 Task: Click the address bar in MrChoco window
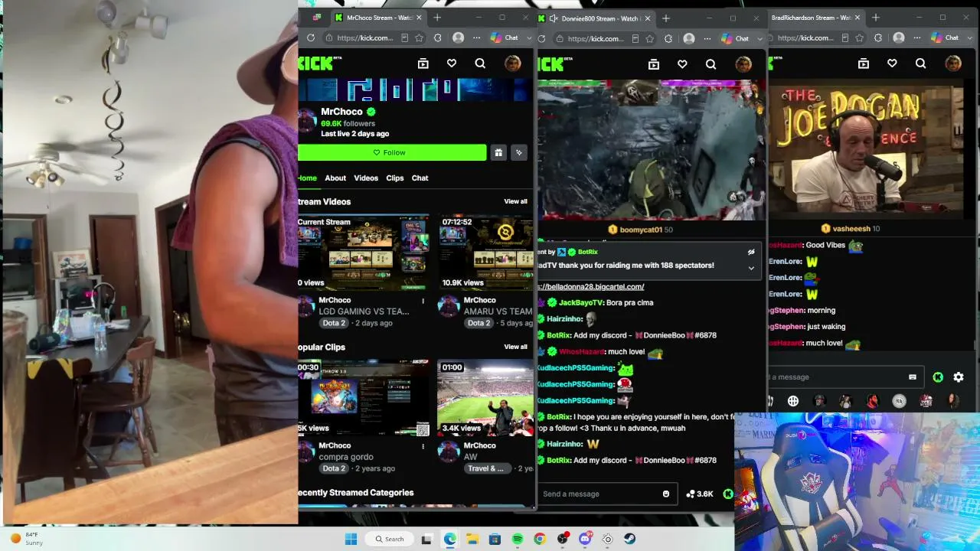point(365,37)
